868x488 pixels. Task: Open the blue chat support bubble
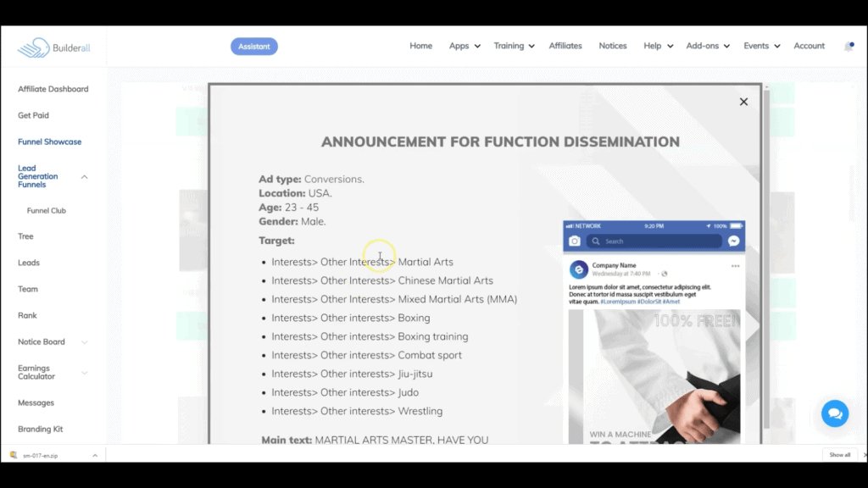click(835, 413)
